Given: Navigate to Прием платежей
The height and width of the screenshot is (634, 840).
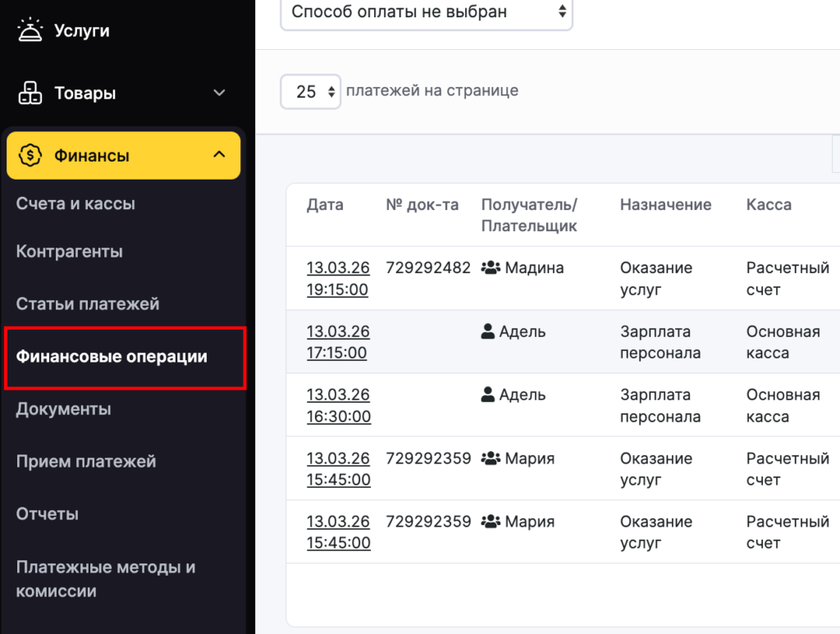Looking at the screenshot, I should 86,461.
